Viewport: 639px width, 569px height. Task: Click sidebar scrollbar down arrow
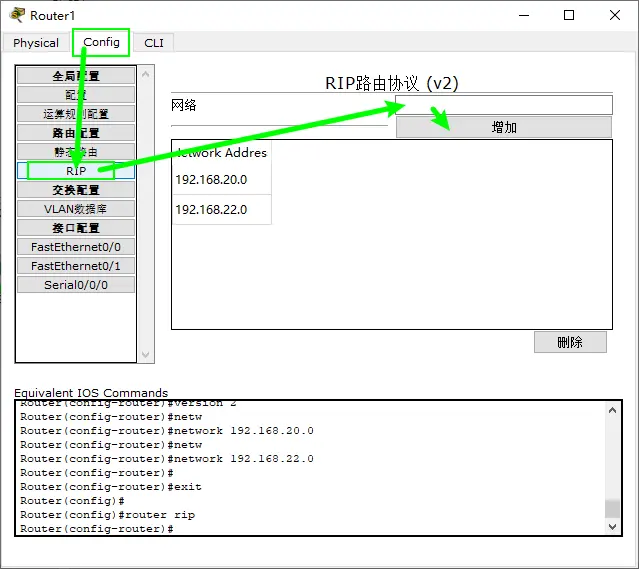(x=145, y=355)
